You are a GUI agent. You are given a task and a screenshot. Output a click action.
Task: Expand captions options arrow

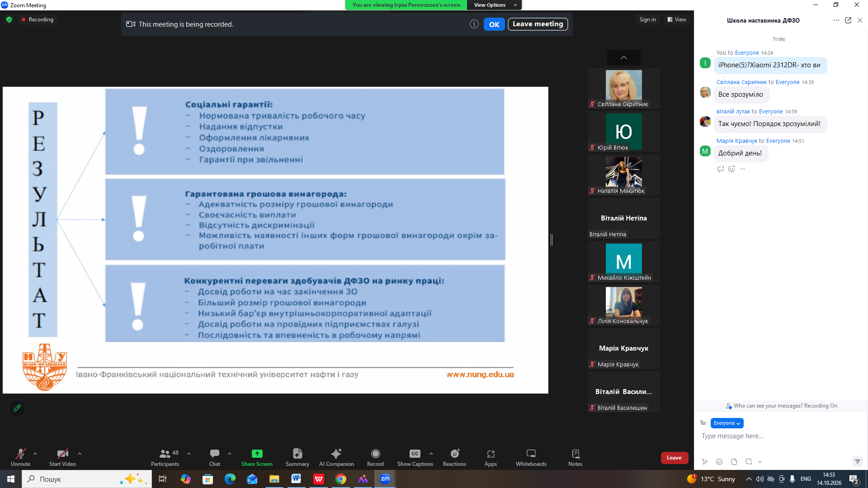(x=431, y=454)
